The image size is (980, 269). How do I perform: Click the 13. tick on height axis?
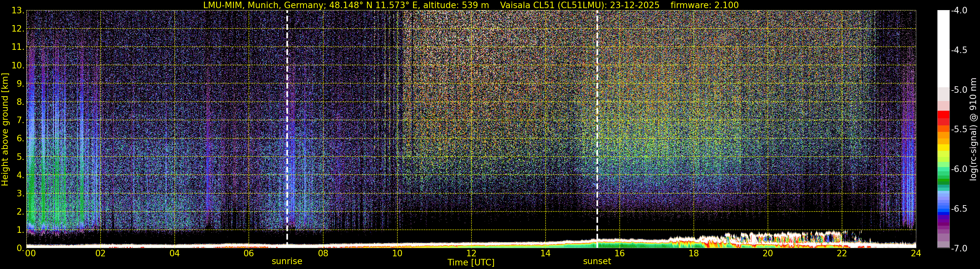(18, 11)
